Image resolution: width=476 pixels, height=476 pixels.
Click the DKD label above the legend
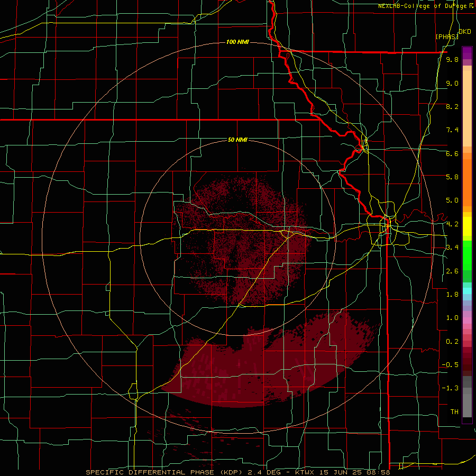coord(465,32)
